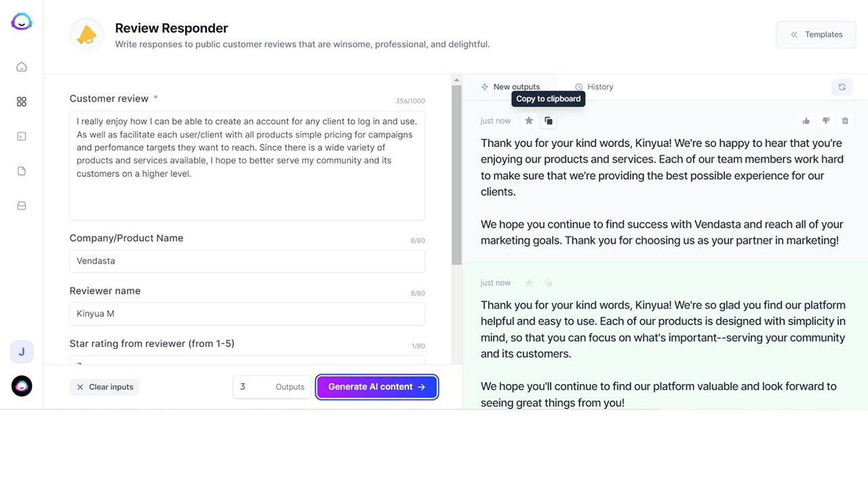Select the New outputs tab
Screen dimensions: 868x488
[x=510, y=87]
